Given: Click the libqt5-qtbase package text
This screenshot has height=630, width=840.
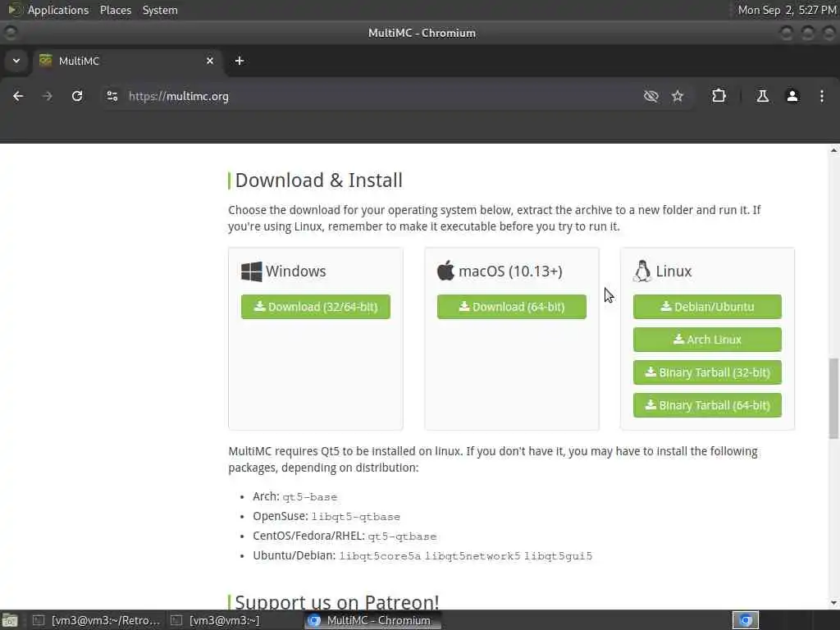Looking at the screenshot, I should (356, 517).
